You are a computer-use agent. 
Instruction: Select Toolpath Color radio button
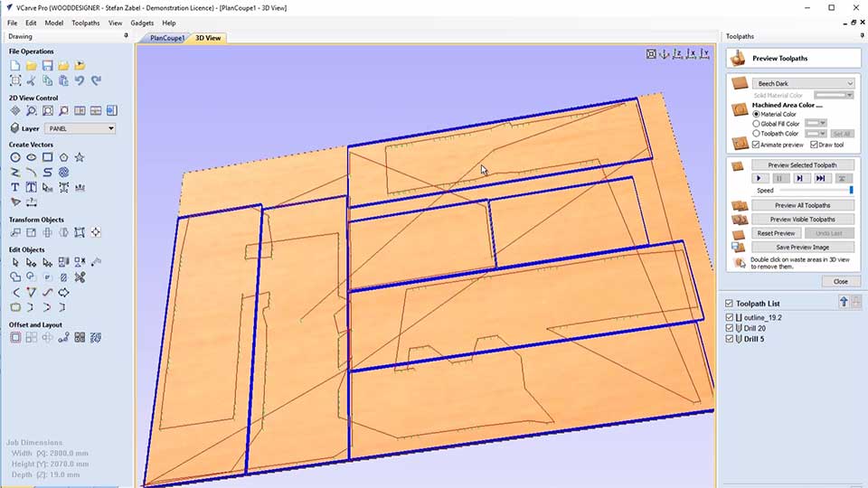click(x=756, y=134)
